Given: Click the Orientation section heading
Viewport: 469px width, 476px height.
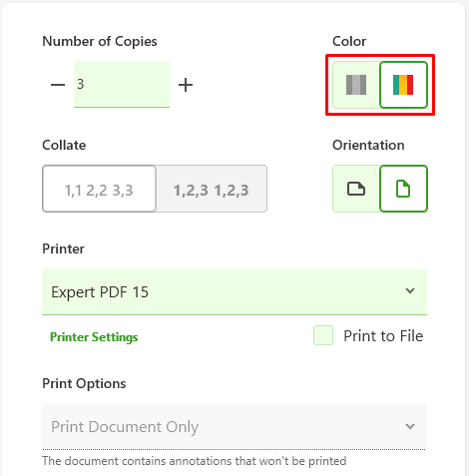Looking at the screenshot, I should [x=368, y=145].
